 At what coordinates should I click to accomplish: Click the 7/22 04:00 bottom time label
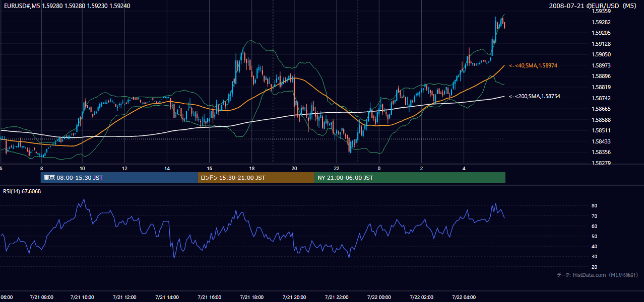tap(465, 297)
